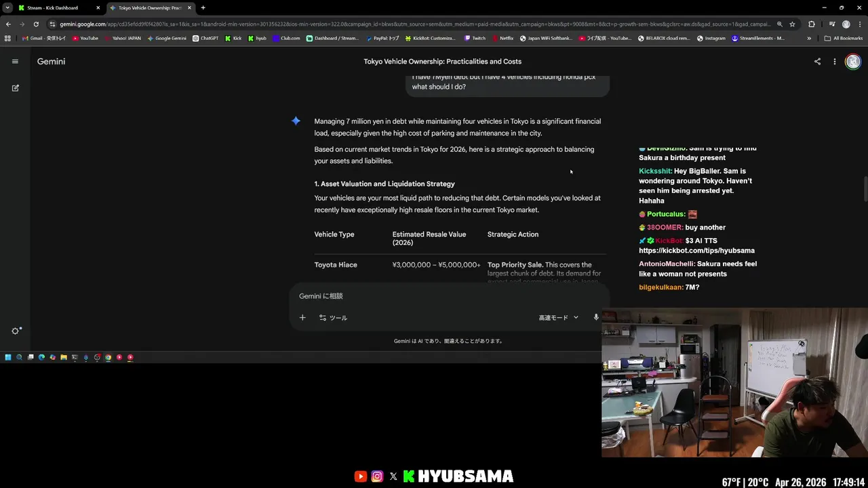Reload the current page
The width and height of the screenshot is (868, 488).
click(x=36, y=24)
